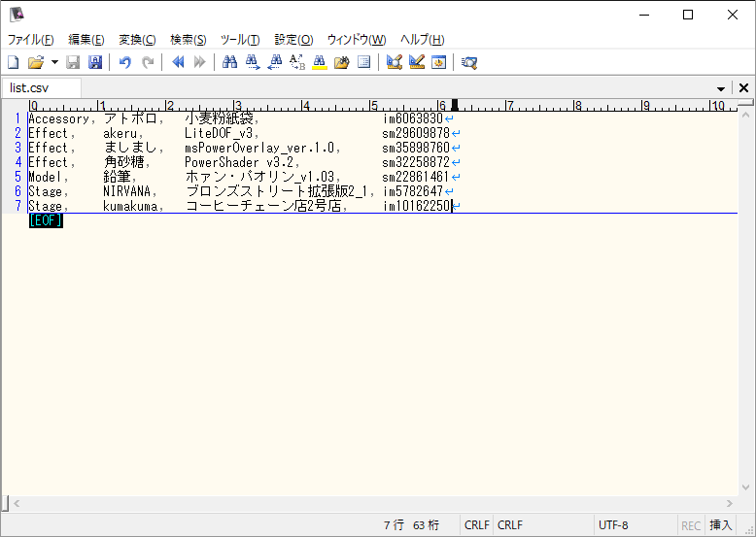Launch Grep with the folder binoculars icon

[x=341, y=62]
